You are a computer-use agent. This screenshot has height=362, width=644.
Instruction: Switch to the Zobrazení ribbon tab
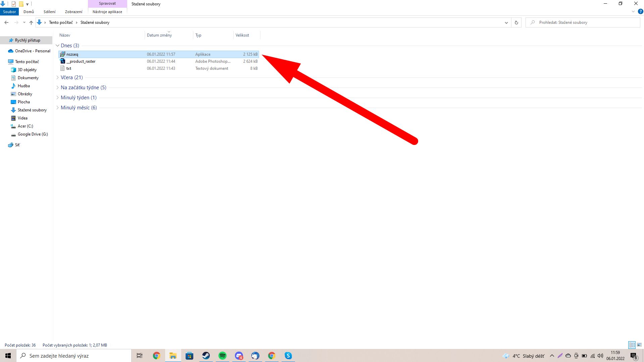point(73,12)
